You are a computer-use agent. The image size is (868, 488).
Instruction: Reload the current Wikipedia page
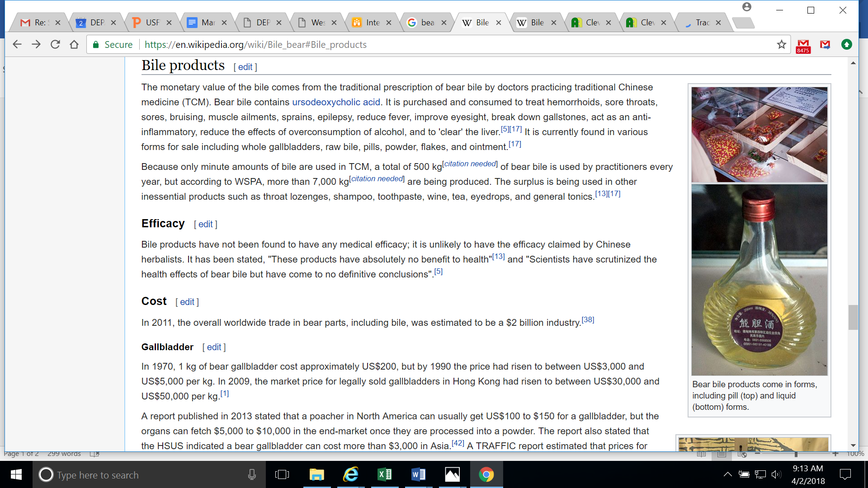55,44
